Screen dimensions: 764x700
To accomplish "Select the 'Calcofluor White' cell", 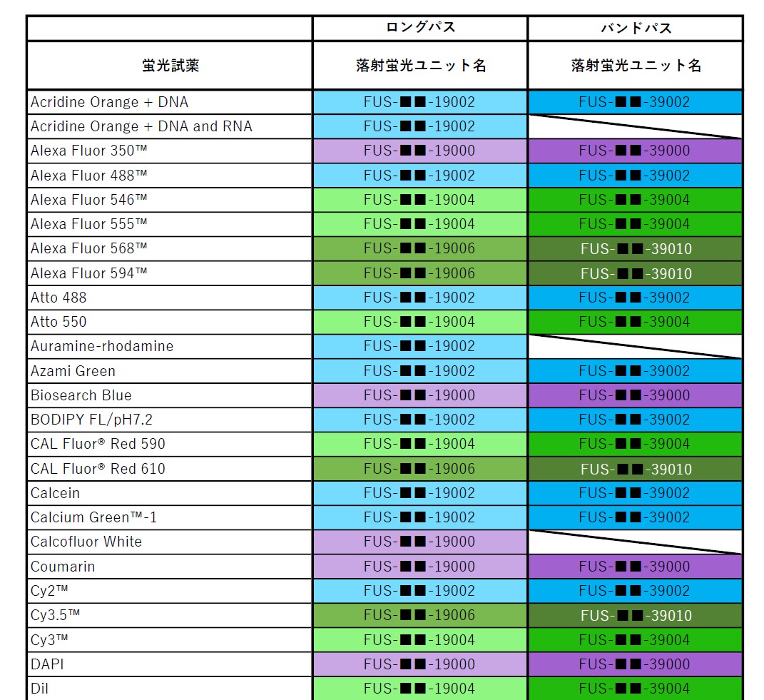I will (170, 542).
